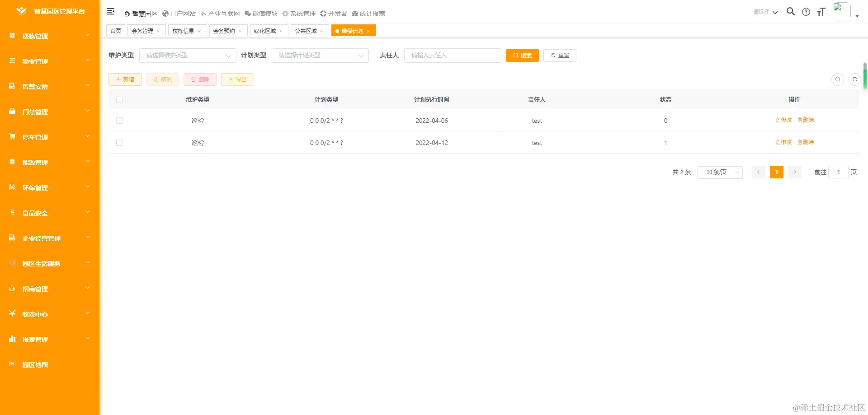Select page 1 in the pagination
868x415 pixels.
tap(777, 172)
